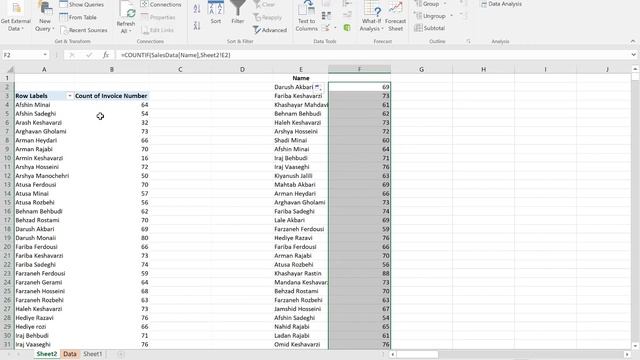Screen dimensions: 640x360
Task: Open the Ungroup dropdown arrow
Action: click(x=451, y=16)
